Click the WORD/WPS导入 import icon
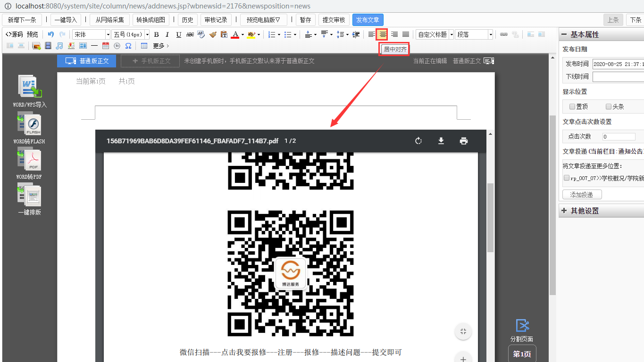 pos(30,87)
